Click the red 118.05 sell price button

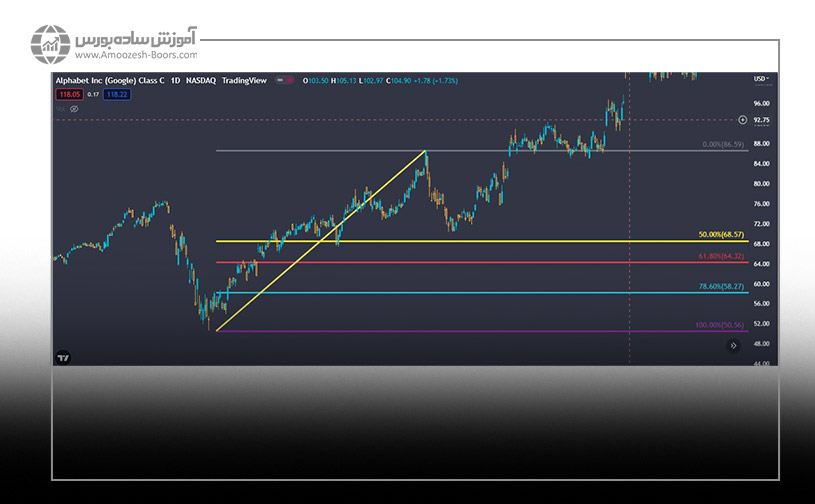click(68, 94)
